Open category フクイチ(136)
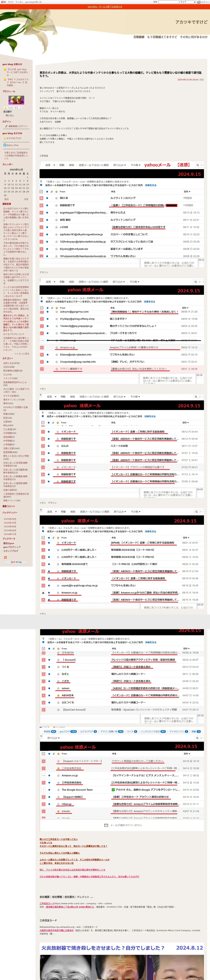Image resolution: width=210 pixels, height=980 pixels. (x=10, y=379)
